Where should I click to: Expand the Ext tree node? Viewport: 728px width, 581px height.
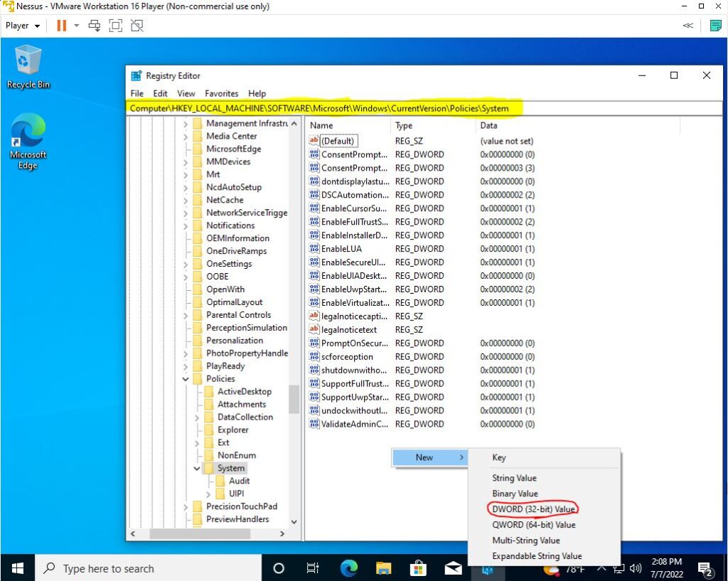coord(197,442)
